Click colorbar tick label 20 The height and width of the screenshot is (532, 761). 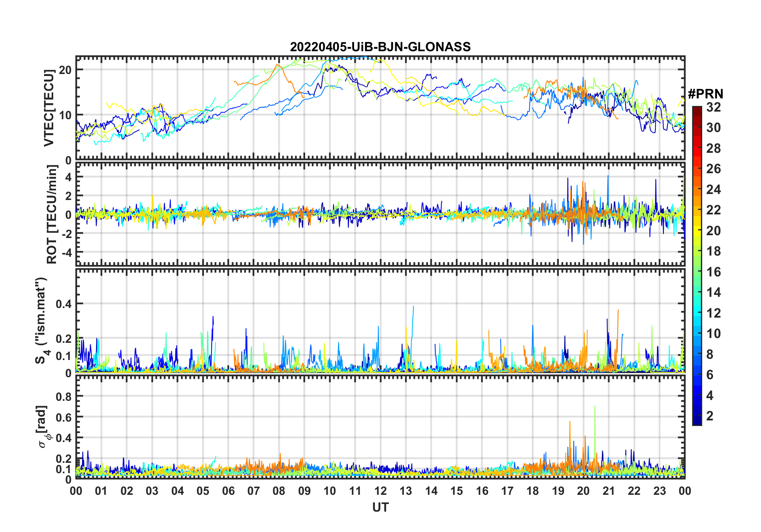pos(713,231)
